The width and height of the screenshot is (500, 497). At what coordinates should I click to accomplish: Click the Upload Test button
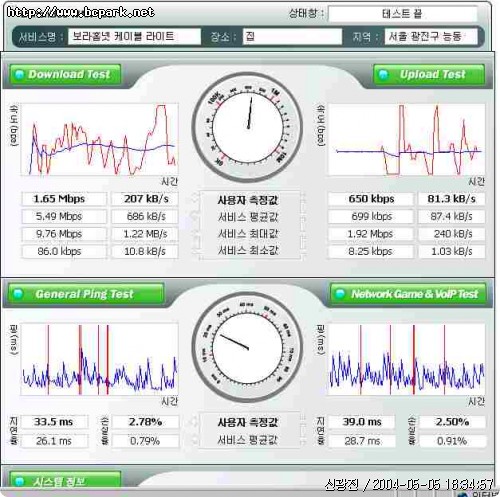click(429, 74)
